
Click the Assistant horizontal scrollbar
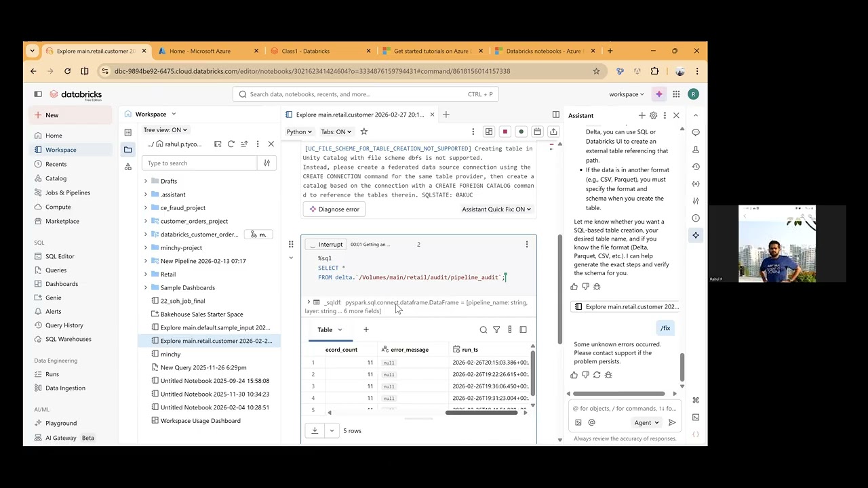pos(618,394)
